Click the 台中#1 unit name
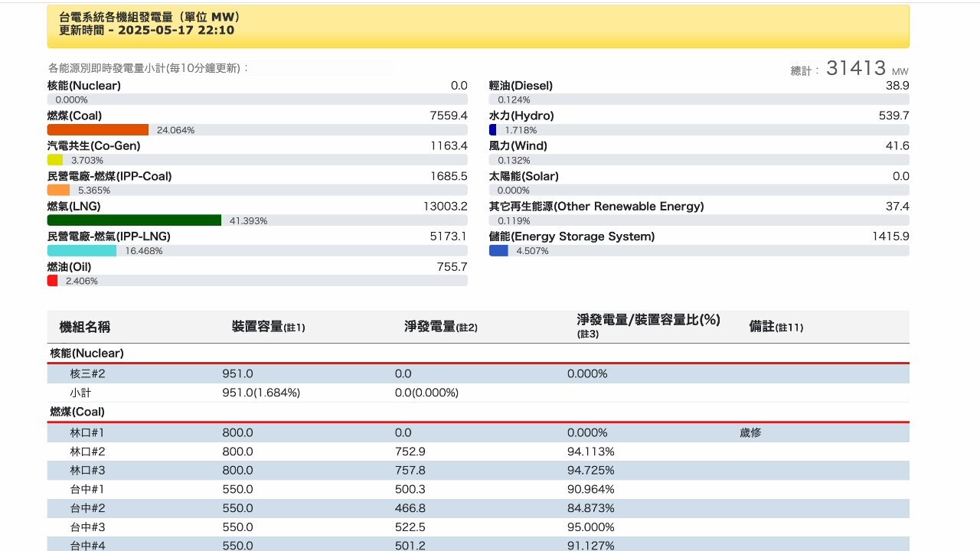This screenshot has height=551, width=980. click(x=87, y=489)
